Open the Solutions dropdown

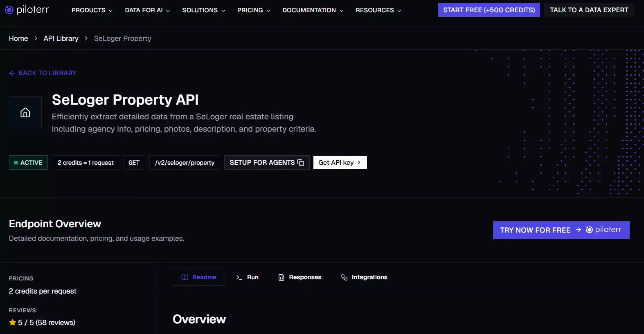point(204,10)
